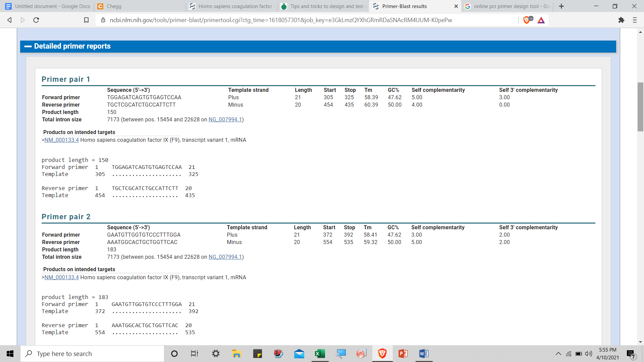Collapse the Detailed primer reports section
The image size is (644, 362).
coord(28,46)
